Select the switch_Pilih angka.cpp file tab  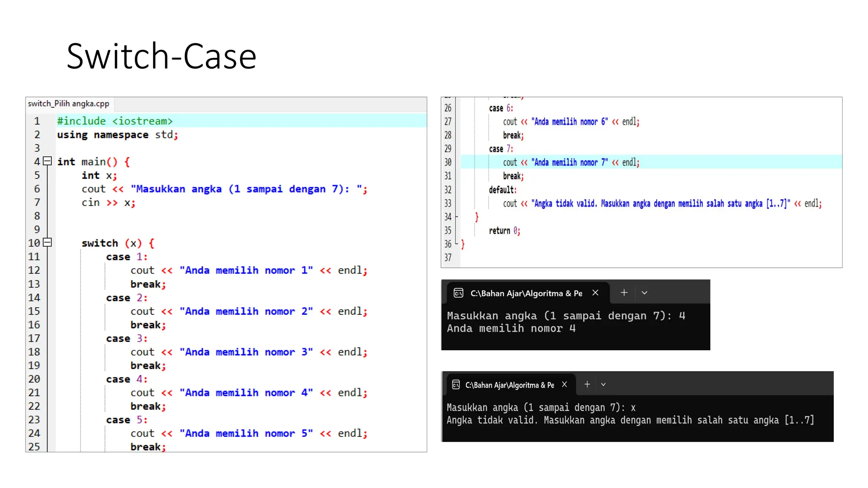(x=69, y=104)
